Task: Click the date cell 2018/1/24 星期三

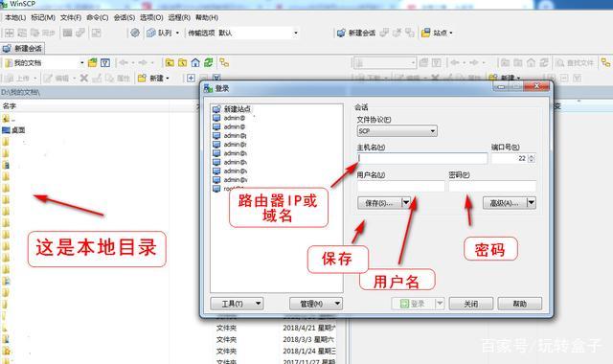Action: click(309, 352)
